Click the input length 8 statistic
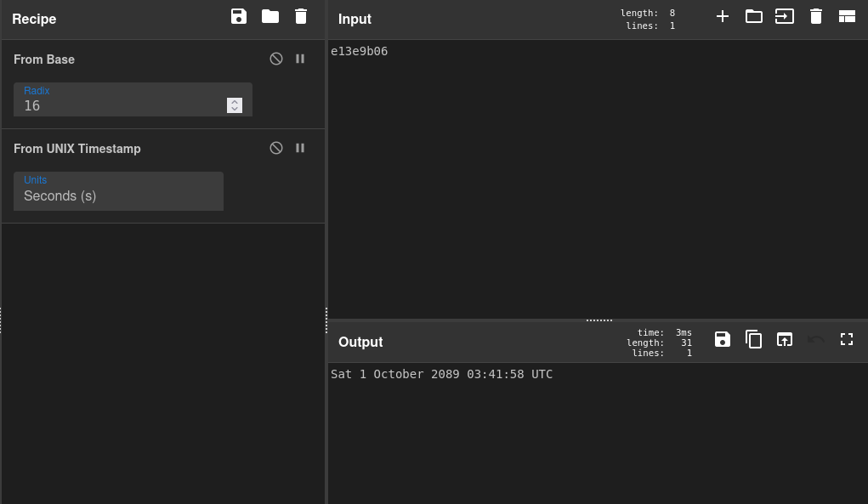Viewport: 868px width, 504px height. (648, 13)
